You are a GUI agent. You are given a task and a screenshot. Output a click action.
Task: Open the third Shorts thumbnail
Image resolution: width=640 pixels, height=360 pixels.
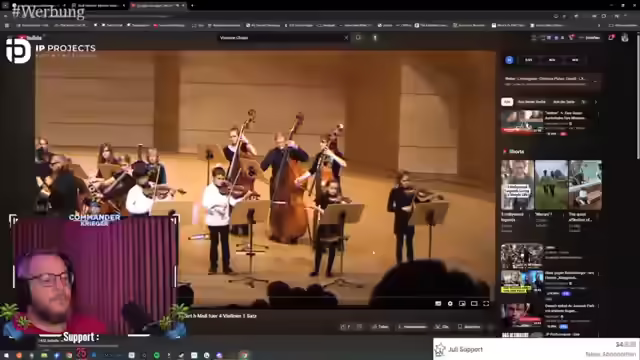pyautogui.click(x=585, y=185)
